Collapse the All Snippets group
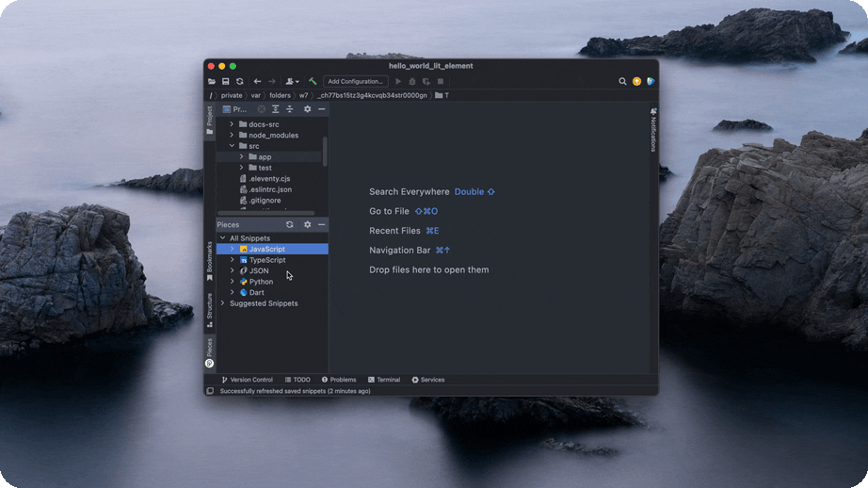The width and height of the screenshot is (868, 488). (222, 238)
